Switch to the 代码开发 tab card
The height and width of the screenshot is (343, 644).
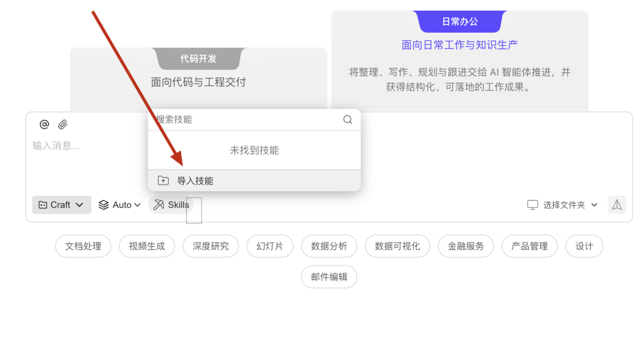point(199,59)
